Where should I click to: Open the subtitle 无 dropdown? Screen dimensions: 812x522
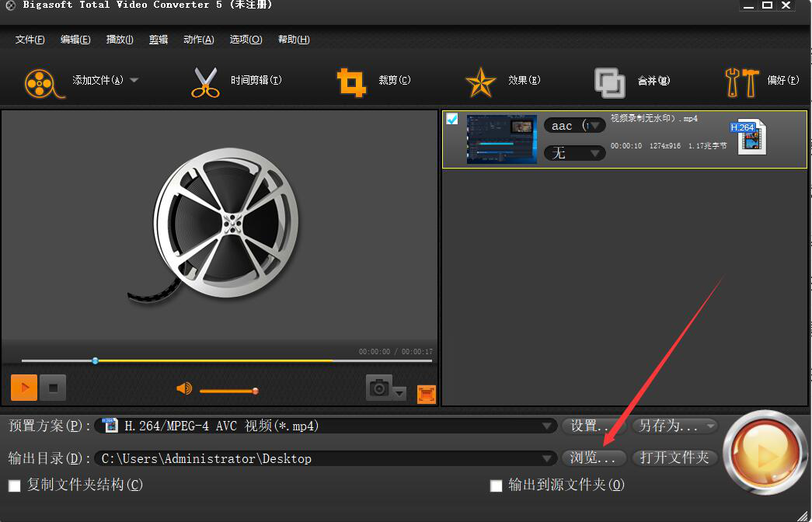coord(575,153)
